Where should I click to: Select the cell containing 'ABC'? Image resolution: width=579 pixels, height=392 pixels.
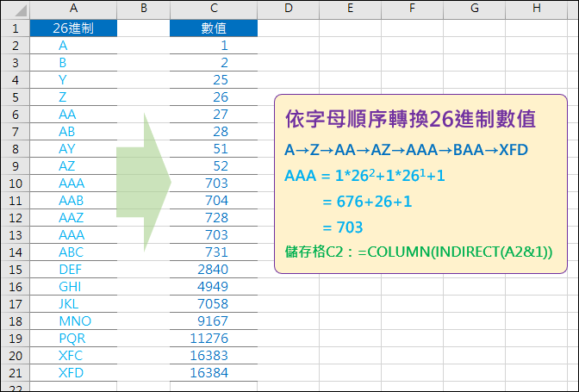73,252
